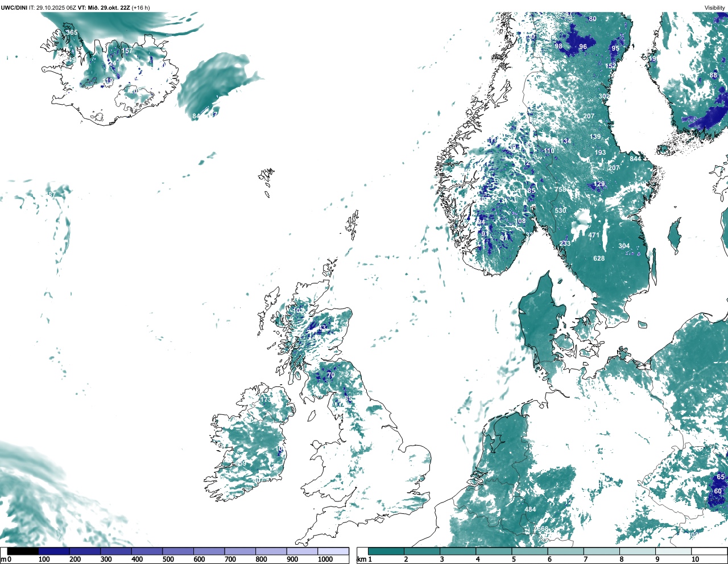Screen dimensions: 728x564
Task: Click the '193' visibility value on the map
Action: tap(600, 153)
